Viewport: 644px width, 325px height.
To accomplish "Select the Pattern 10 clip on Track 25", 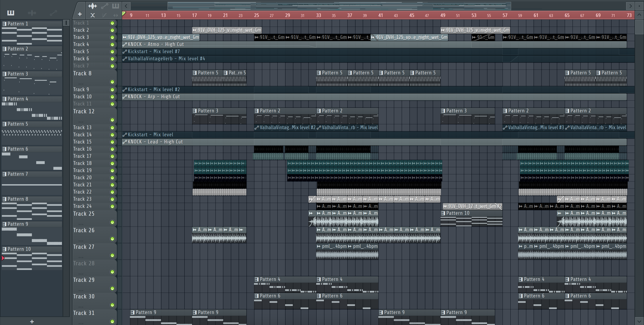I will coord(471,218).
